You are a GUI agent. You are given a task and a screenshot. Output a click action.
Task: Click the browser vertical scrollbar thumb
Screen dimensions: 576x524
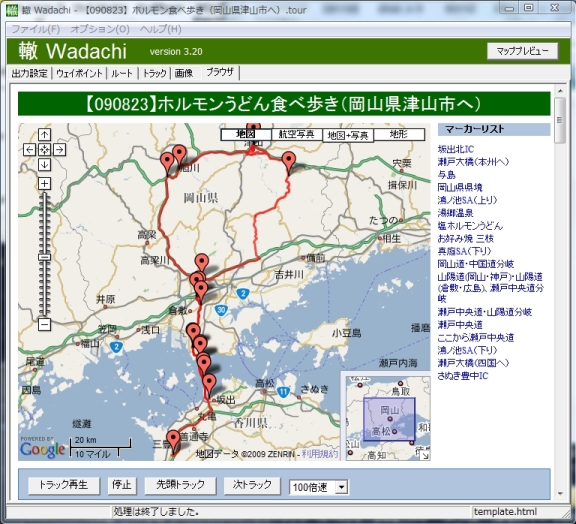559,120
